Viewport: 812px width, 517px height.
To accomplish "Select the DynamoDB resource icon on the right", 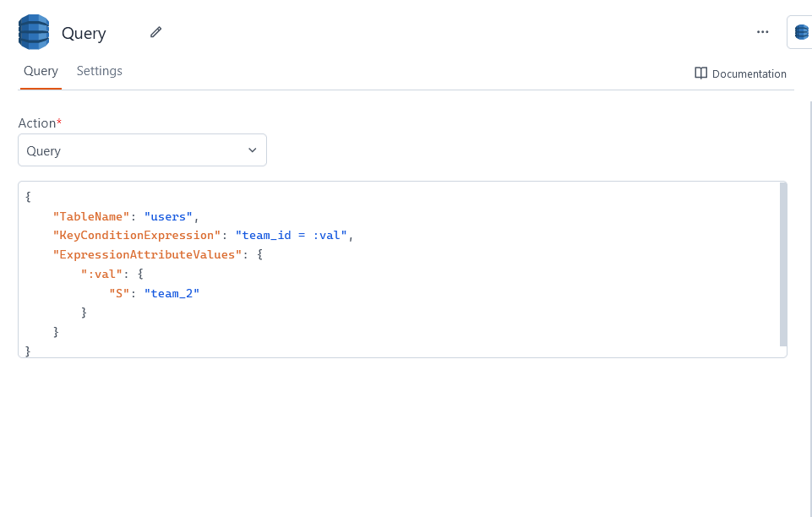I will pos(799,31).
